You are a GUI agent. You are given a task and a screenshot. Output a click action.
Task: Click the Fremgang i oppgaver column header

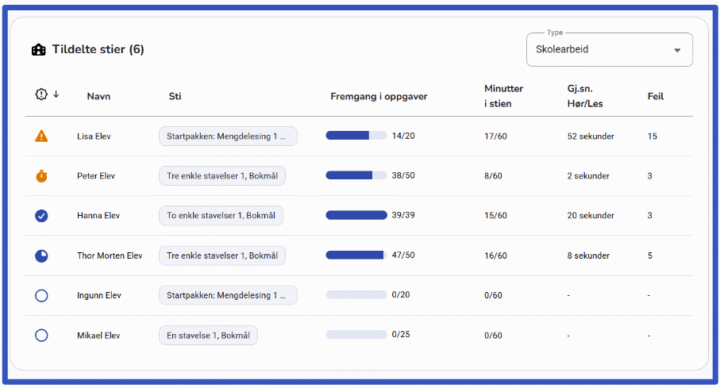[379, 96]
